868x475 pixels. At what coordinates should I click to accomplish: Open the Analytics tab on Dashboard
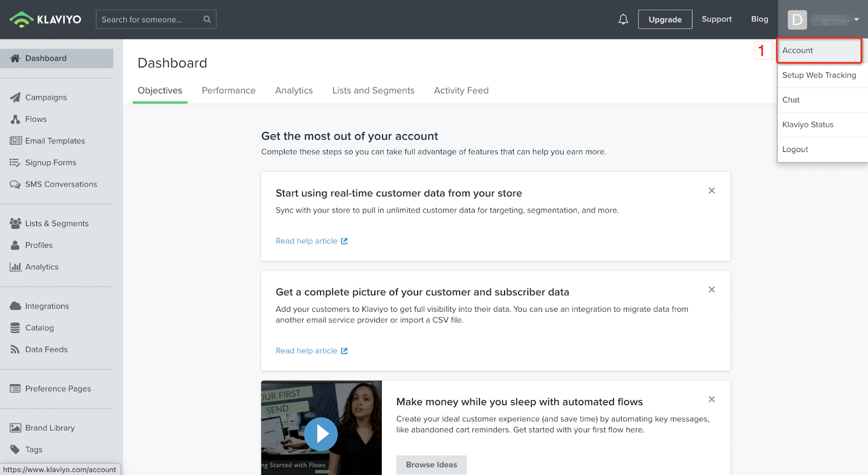tap(294, 91)
